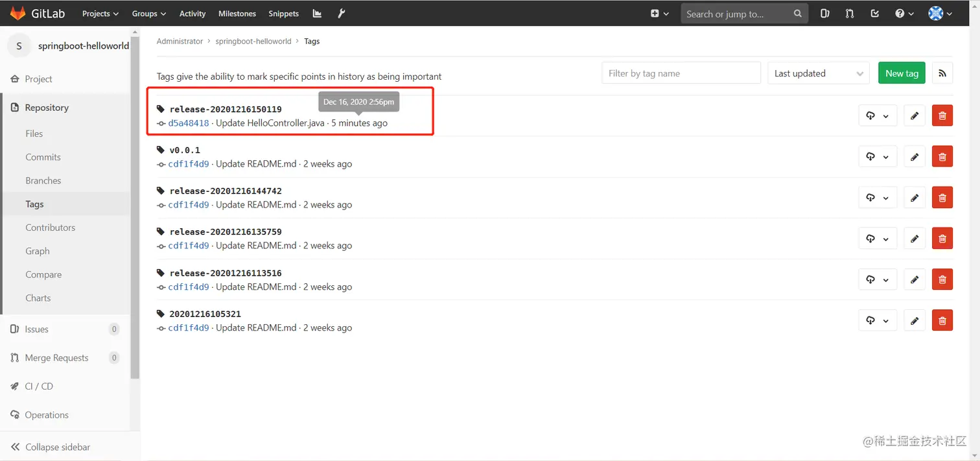This screenshot has width=980, height=461.
Task: Delete tag v0.0.1
Action: click(942, 156)
